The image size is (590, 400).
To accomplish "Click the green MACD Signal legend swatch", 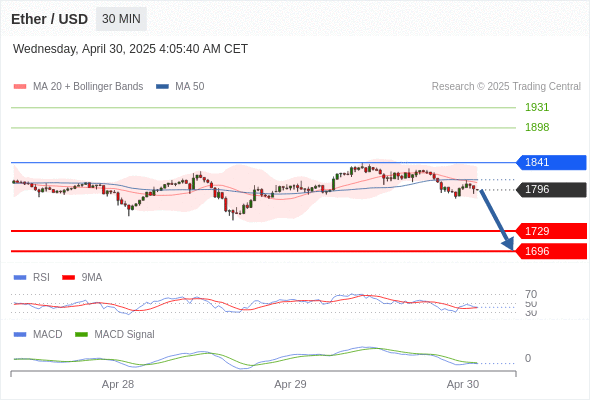I will pos(81,334).
